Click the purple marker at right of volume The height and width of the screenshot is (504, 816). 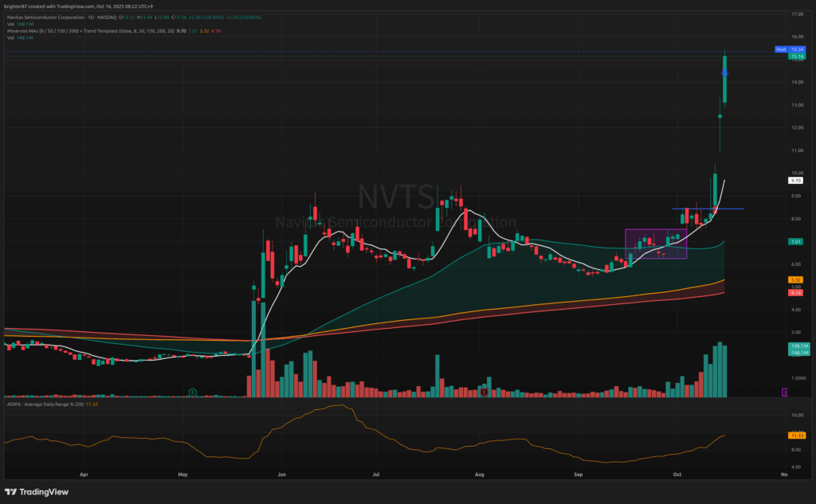(785, 392)
